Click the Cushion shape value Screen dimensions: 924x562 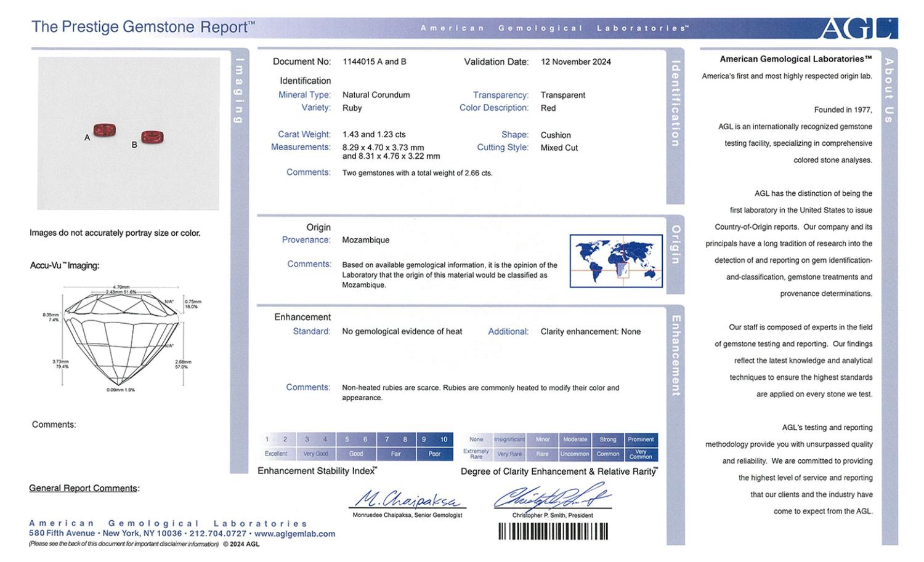pyautogui.click(x=556, y=135)
